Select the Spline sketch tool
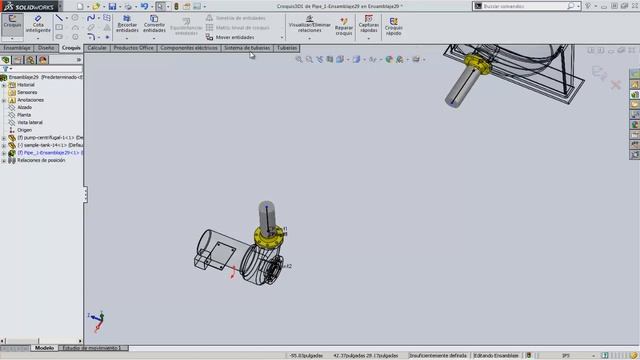 click(91, 18)
